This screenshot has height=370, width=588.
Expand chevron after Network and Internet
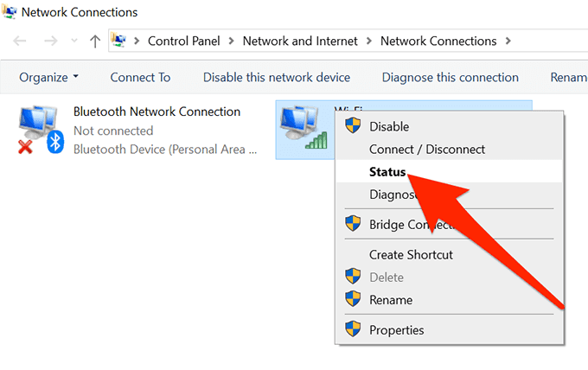(x=370, y=41)
